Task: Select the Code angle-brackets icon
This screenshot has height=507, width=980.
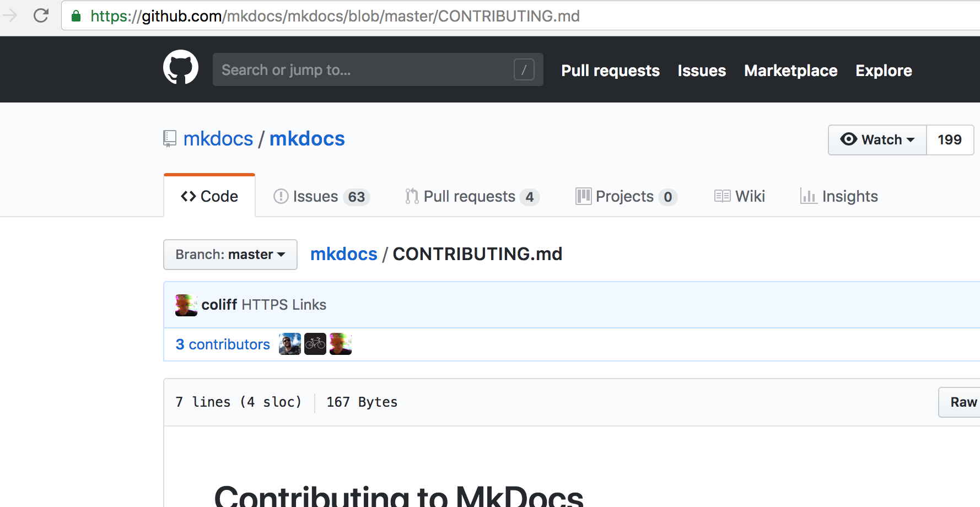Action: pos(190,196)
